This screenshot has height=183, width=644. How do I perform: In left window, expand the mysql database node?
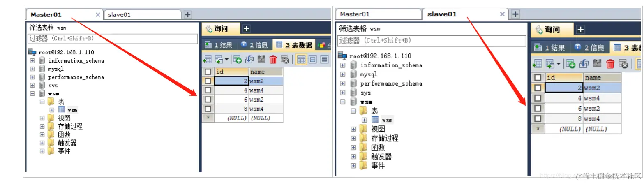pos(32,69)
